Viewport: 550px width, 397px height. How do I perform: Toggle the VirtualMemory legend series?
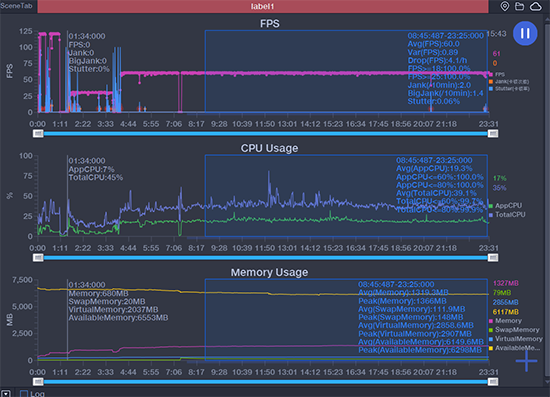point(516,339)
